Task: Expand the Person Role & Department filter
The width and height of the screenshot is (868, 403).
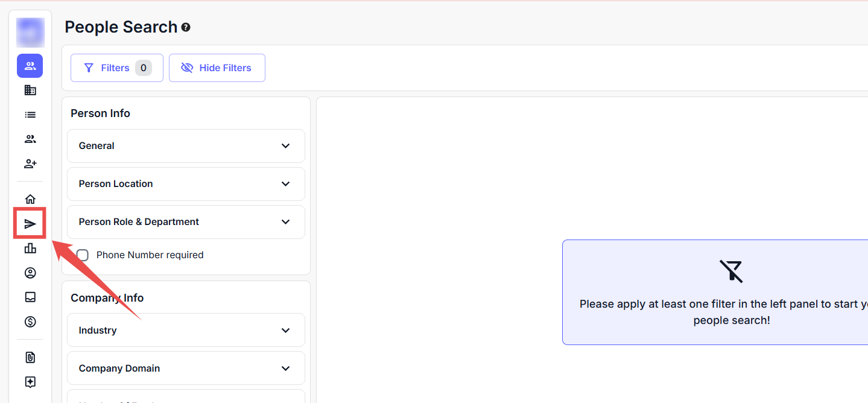Action: (186, 222)
